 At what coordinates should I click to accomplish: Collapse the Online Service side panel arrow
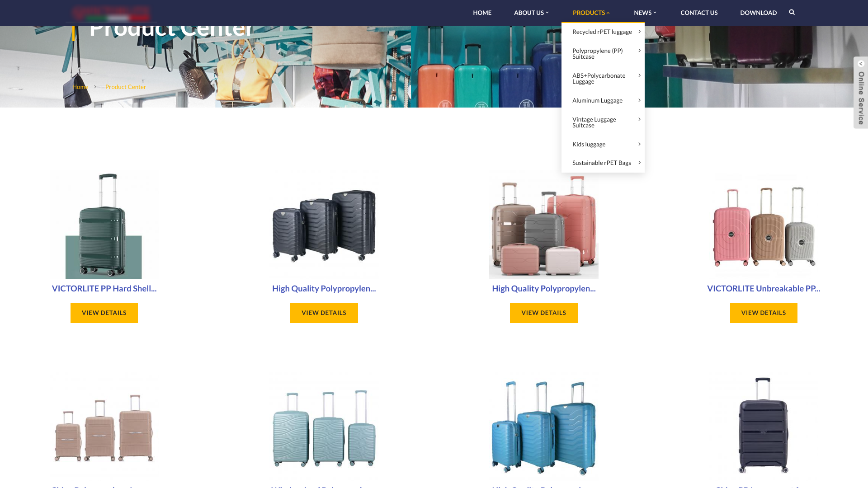click(861, 64)
